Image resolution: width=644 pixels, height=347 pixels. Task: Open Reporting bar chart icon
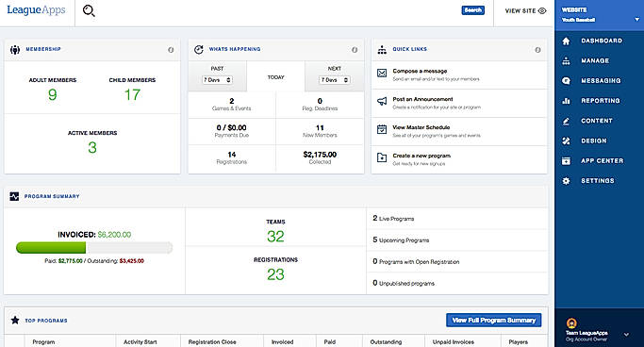click(x=566, y=101)
